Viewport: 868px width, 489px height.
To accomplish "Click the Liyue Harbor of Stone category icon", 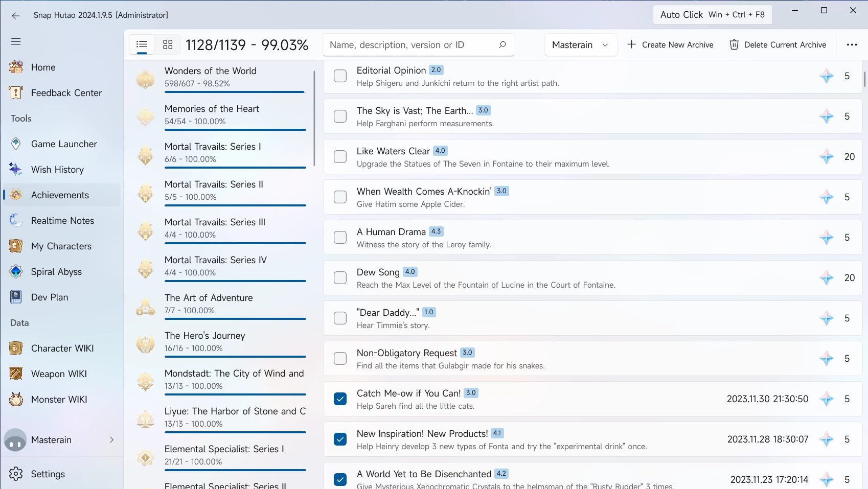I will pyautogui.click(x=146, y=420).
